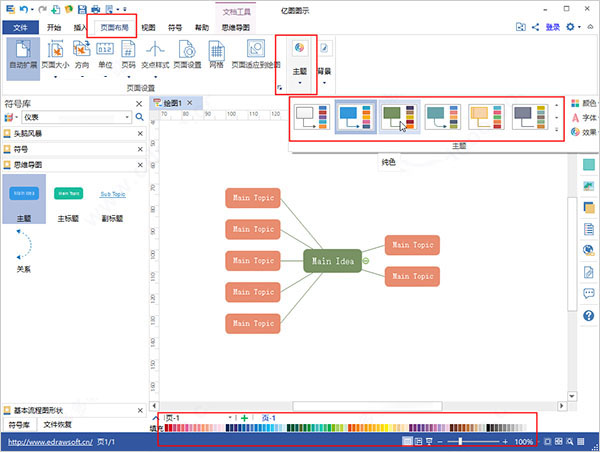Select the 副标题 Sub Topic shape
Viewport: 600px width, 452px height.
coord(112,204)
